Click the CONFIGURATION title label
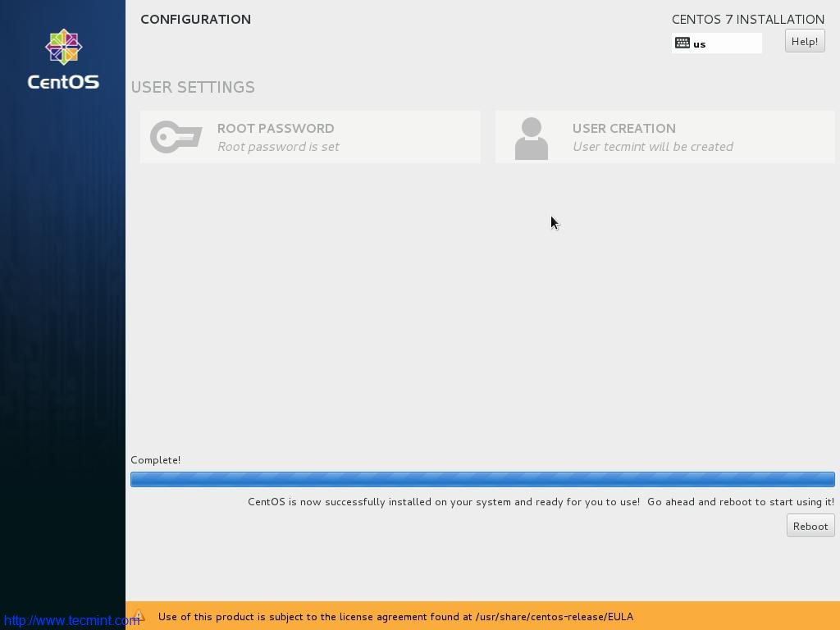The height and width of the screenshot is (630, 840). pos(195,19)
